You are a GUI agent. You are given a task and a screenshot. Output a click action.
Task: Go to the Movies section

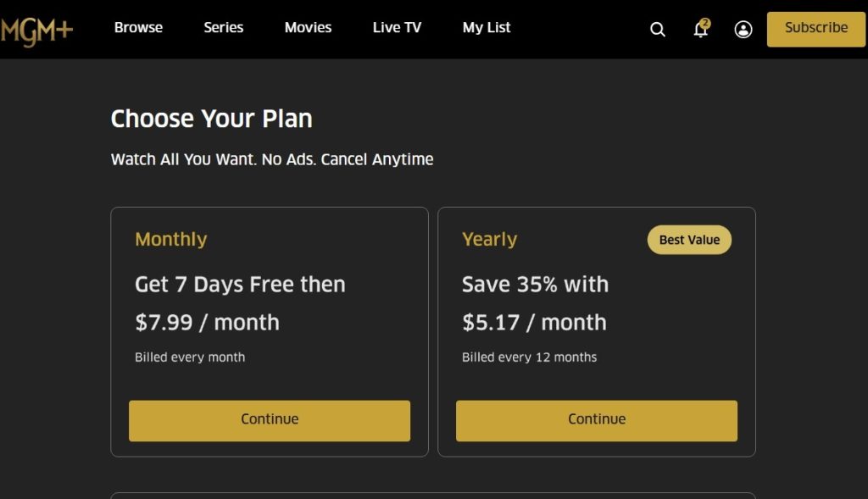(308, 27)
